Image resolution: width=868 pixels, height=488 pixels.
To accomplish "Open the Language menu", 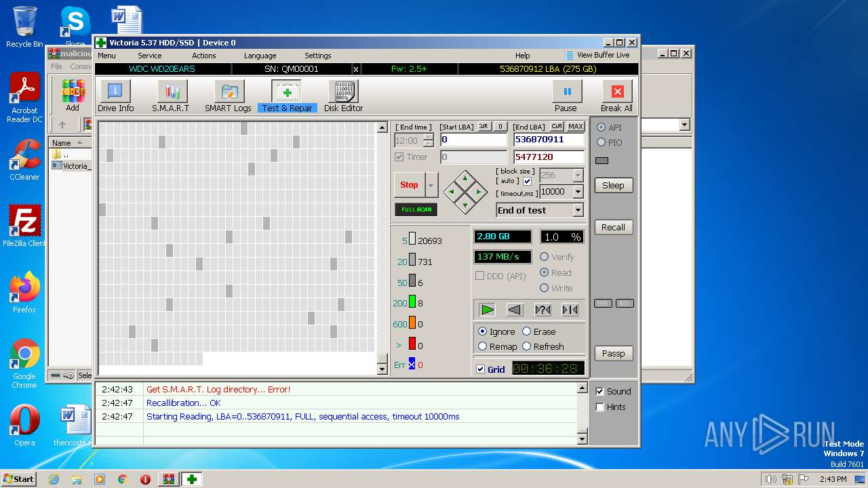I will 260,56.
